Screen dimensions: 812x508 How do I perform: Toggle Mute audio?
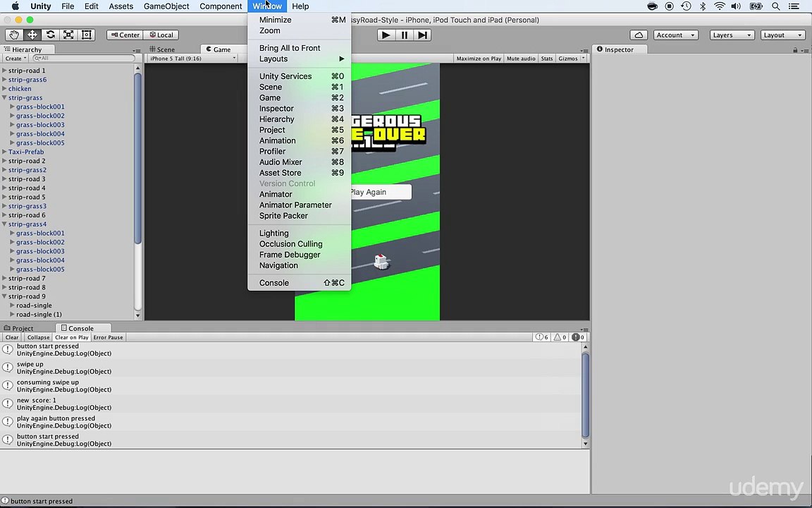[521, 59]
